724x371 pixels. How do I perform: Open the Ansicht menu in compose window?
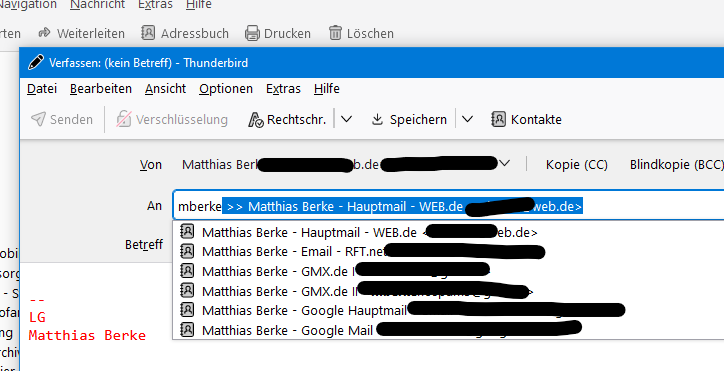165,88
